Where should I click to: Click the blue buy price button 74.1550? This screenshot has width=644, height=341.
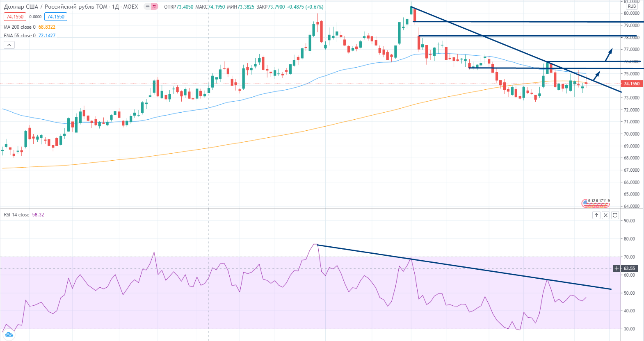click(56, 17)
